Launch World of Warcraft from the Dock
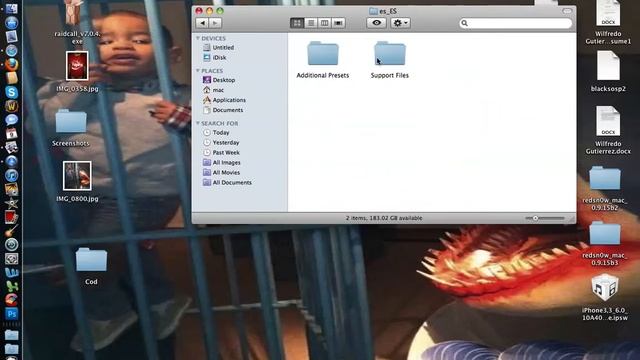This screenshot has width=640, height=360. click(11, 106)
